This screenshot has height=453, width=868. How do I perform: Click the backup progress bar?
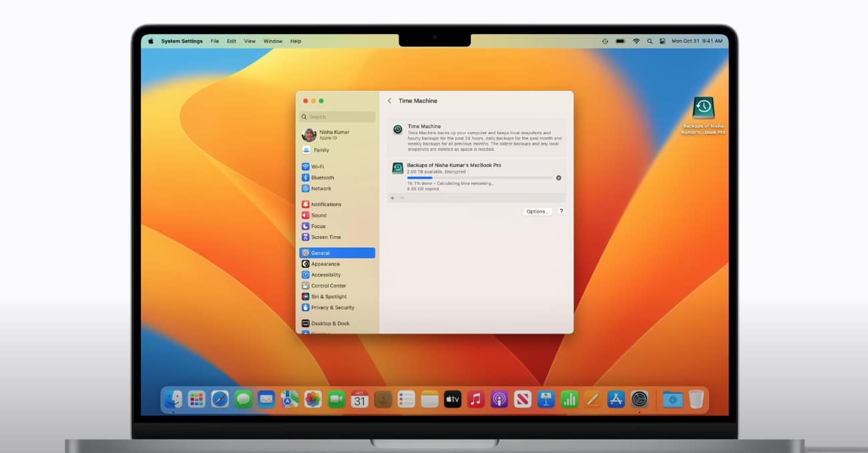click(x=479, y=177)
